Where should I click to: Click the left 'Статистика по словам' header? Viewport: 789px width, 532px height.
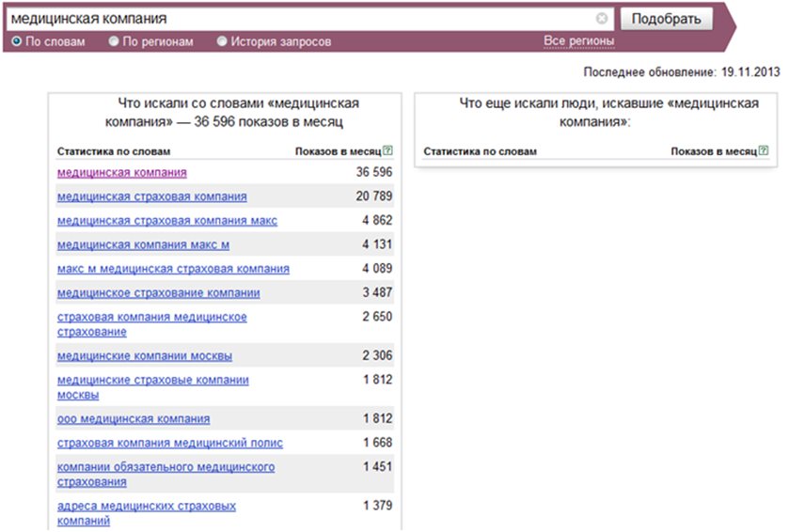pyautogui.click(x=114, y=151)
